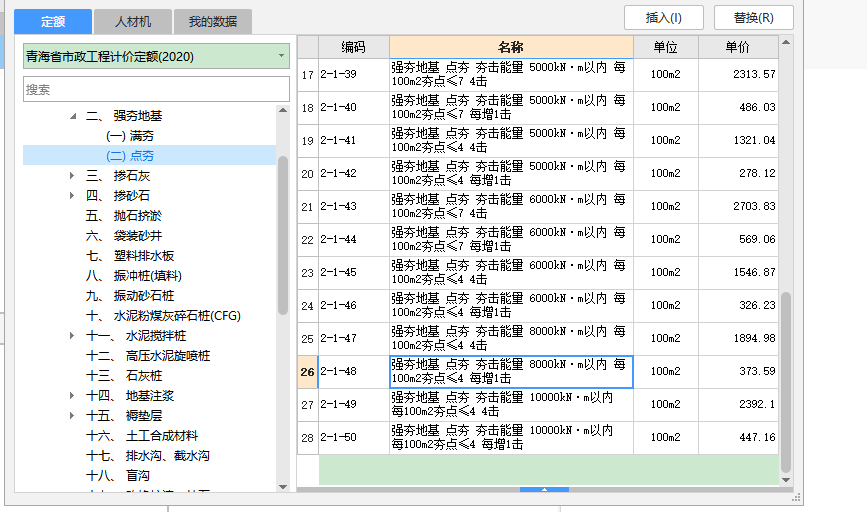Click the 编码 column header
867x512 pixels.
point(353,47)
